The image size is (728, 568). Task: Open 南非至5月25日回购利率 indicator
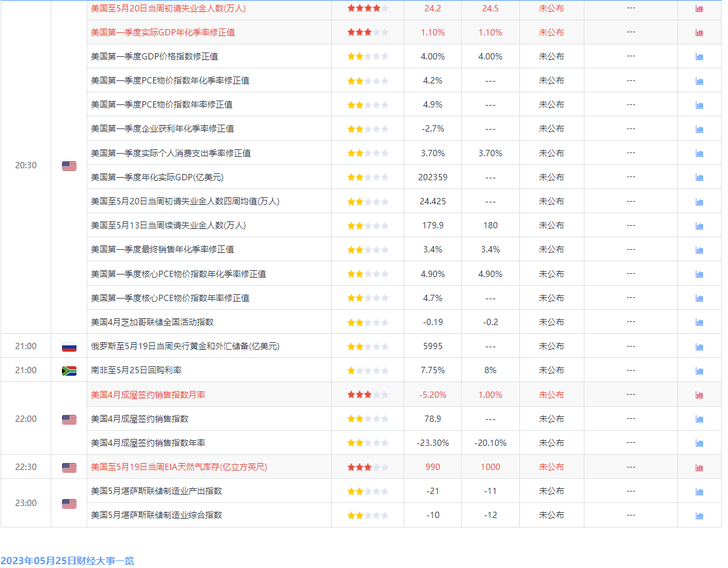click(x=136, y=370)
